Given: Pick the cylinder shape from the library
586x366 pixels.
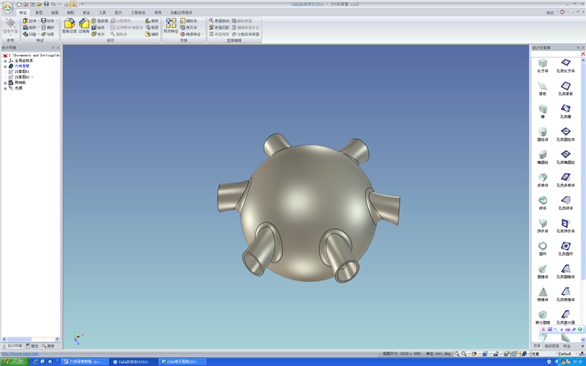Looking at the screenshot, I should click(x=543, y=134).
